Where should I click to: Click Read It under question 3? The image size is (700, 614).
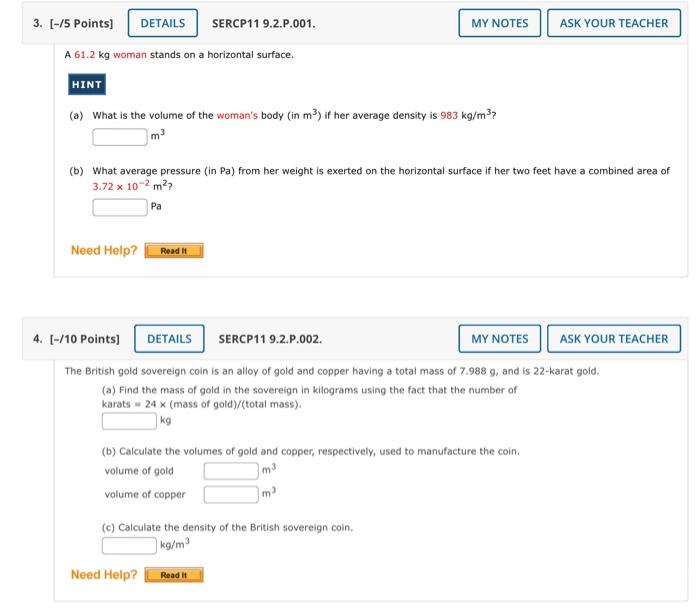coord(174,251)
